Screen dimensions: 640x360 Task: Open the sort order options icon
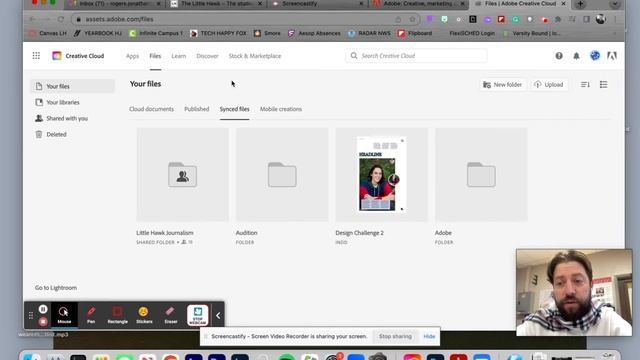point(585,84)
